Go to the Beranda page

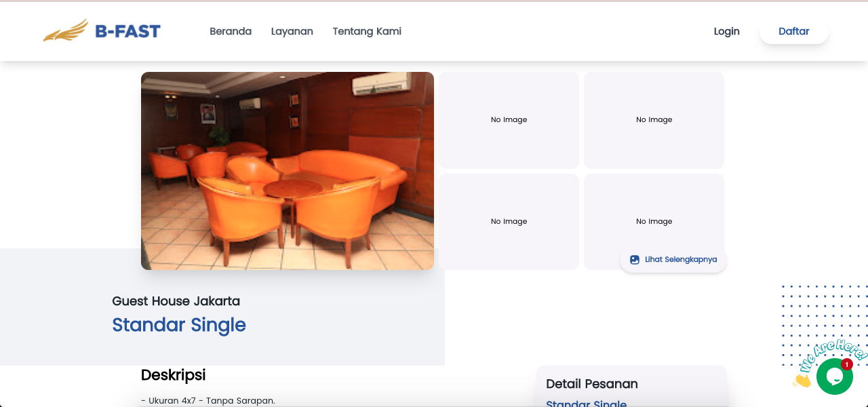[231, 31]
